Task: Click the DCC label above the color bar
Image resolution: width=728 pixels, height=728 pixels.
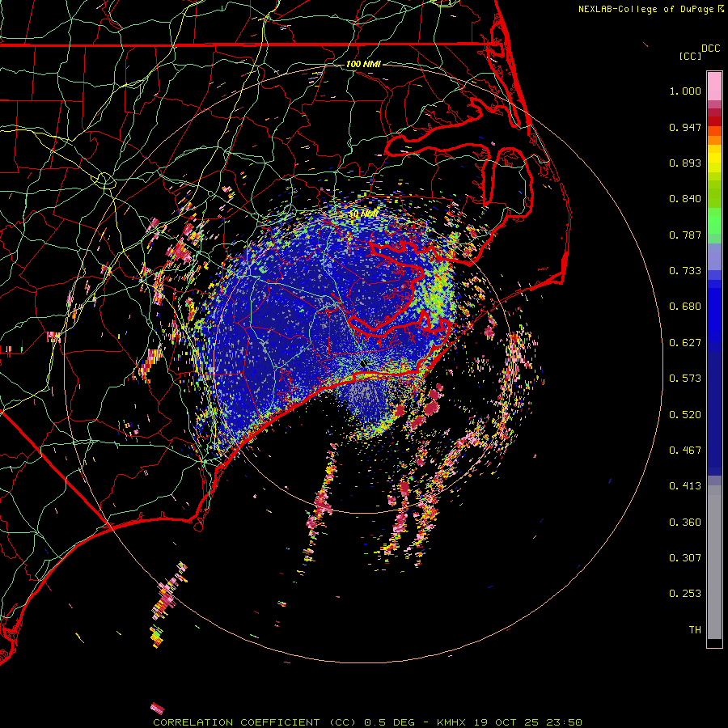Action: (x=710, y=49)
